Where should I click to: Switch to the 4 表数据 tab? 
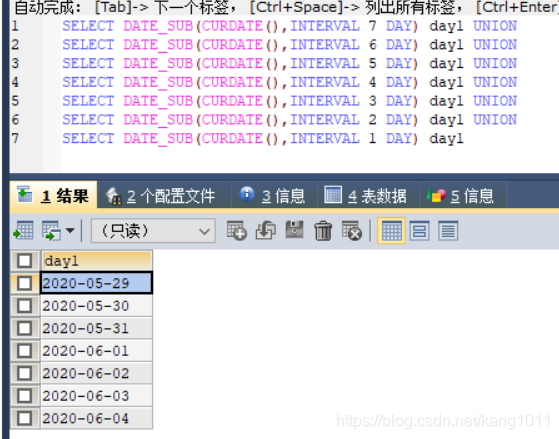[x=368, y=196]
